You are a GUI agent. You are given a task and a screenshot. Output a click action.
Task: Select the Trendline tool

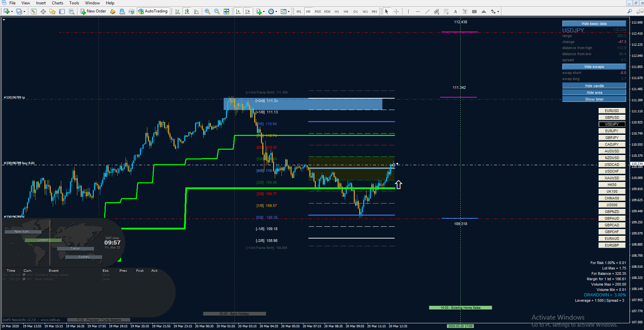point(427,11)
